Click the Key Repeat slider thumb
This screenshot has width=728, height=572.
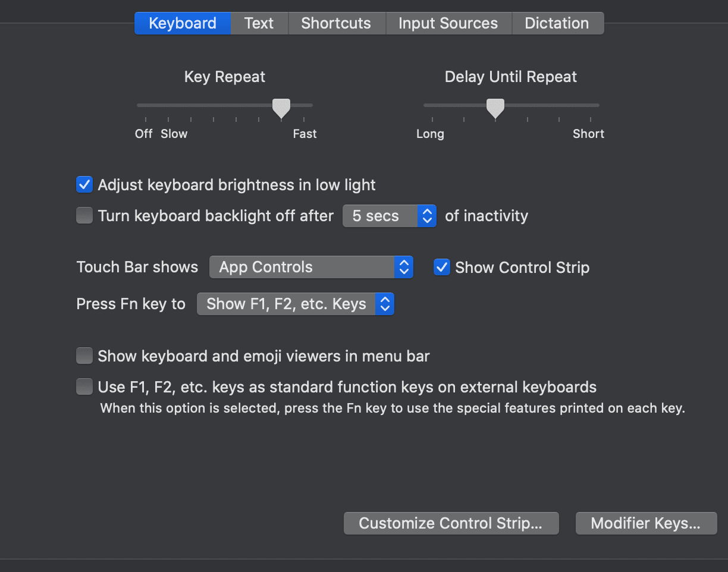click(x=281, y=108)
